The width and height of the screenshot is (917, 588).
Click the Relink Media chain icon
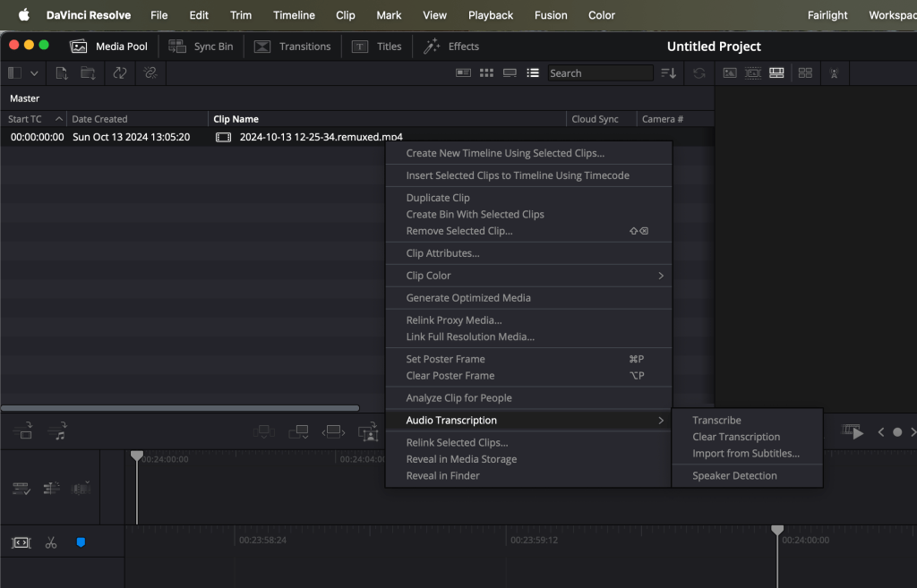point(150,73)
